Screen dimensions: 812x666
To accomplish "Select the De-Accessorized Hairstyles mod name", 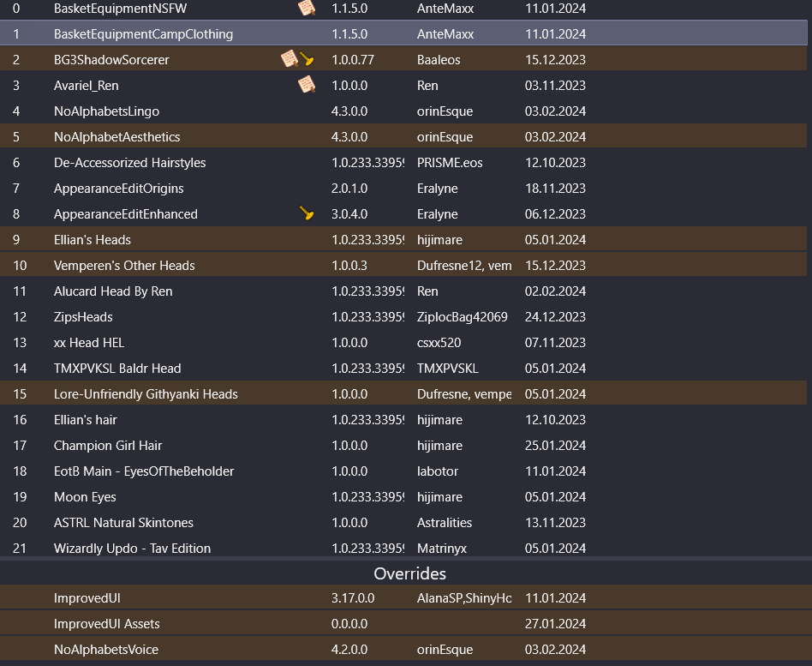I will (129, 163).
